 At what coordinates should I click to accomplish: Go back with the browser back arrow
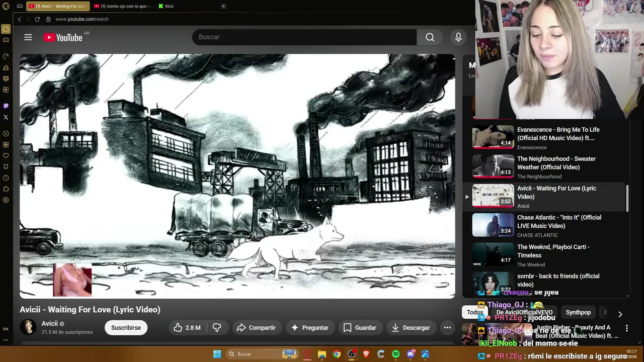(19, 19)
